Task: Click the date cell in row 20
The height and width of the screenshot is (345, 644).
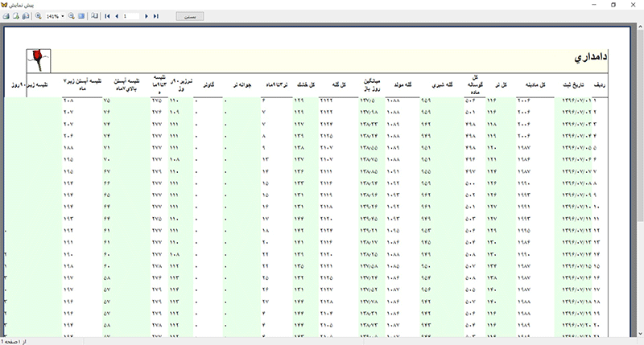Action: pyautogui.click(x=577, y=325)
